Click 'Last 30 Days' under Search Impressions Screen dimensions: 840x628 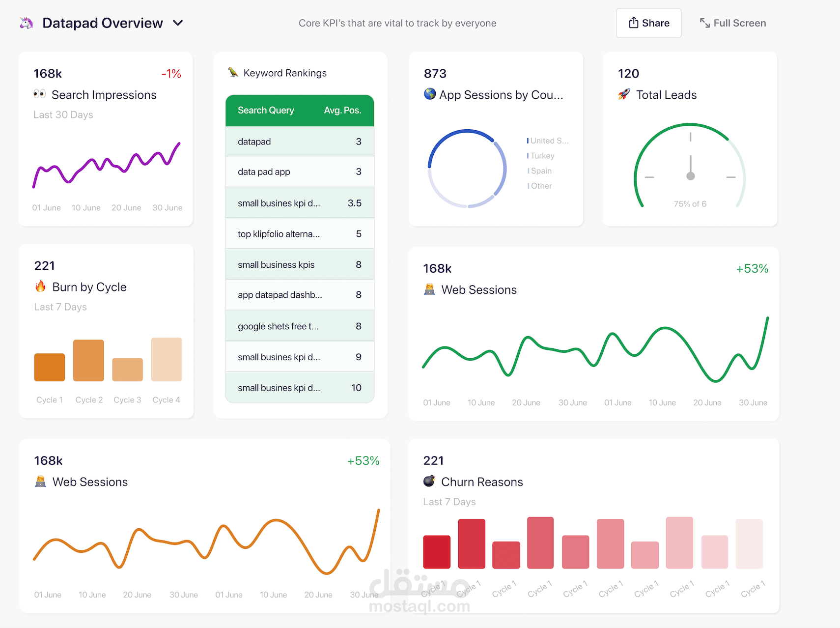[x=63, y=115]
